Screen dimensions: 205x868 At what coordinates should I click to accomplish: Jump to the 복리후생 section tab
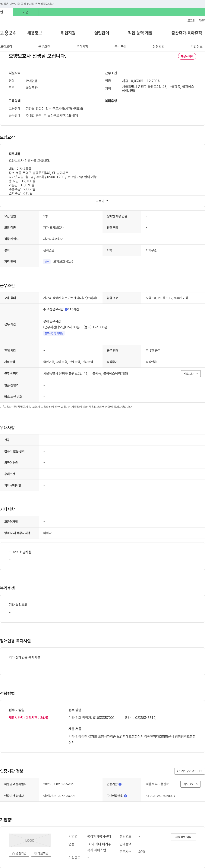[120, 46]
